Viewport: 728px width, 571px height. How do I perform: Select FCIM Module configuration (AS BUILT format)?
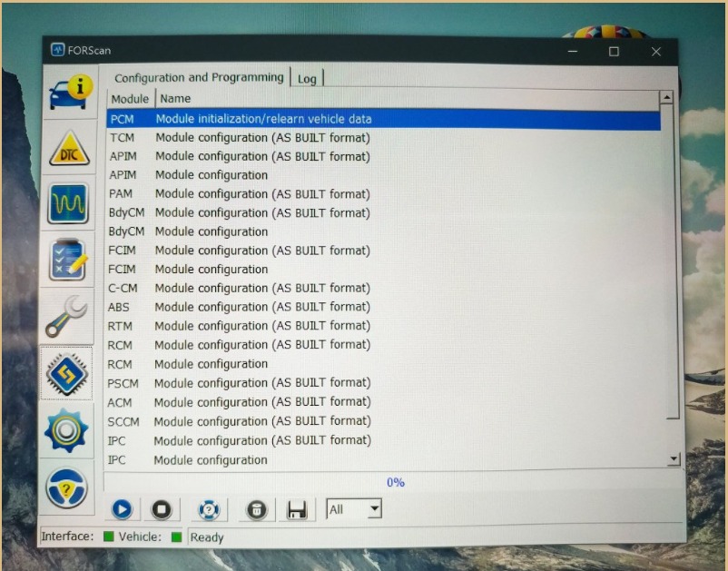tap(383, 251)
